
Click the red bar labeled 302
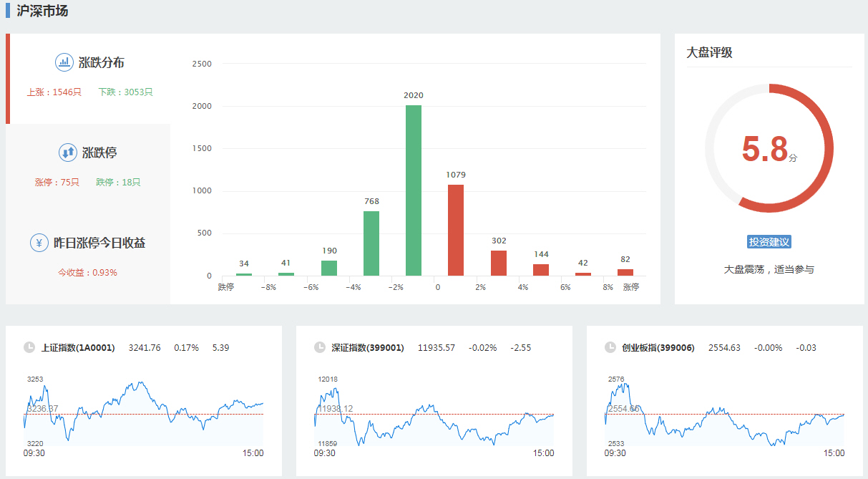499,263
